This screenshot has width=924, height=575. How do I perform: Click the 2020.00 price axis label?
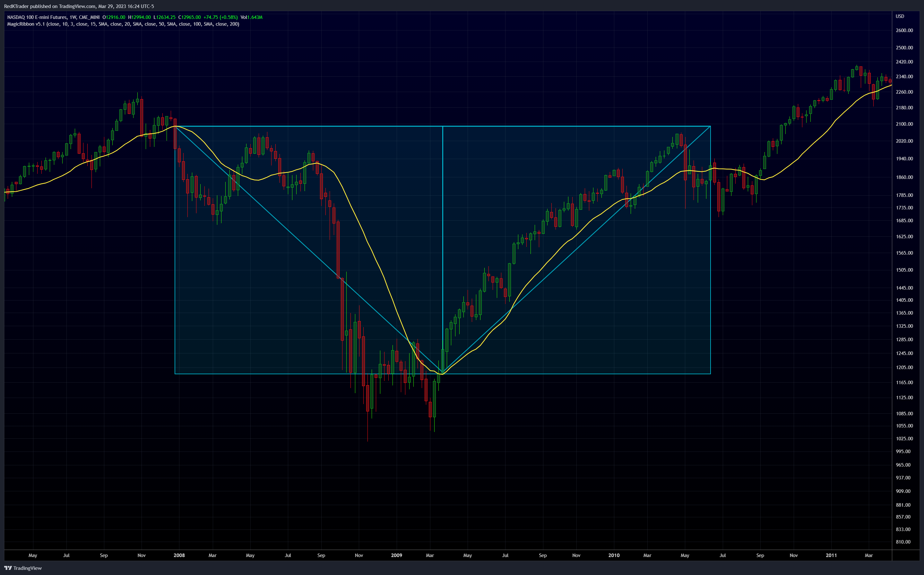[x=904, y=141]
